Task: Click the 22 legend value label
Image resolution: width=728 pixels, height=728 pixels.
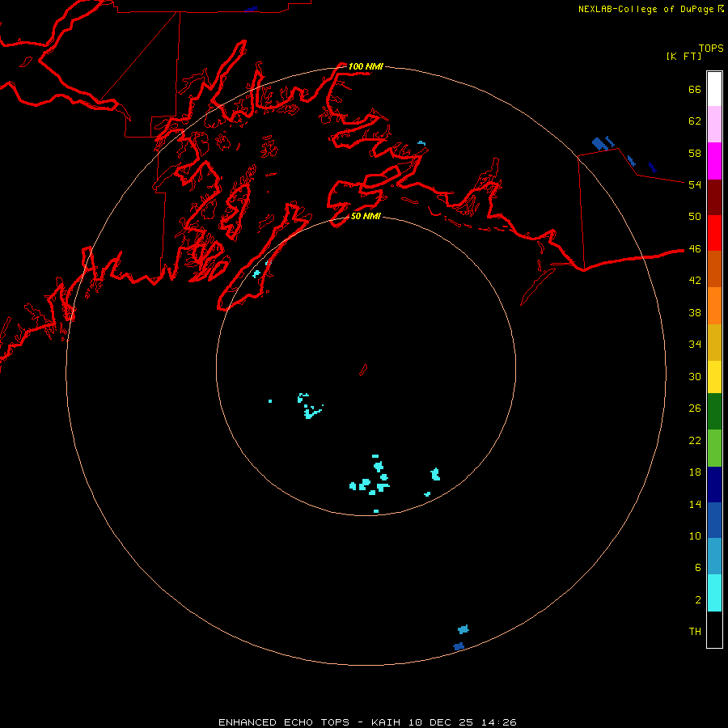Action: coord(695,440)
